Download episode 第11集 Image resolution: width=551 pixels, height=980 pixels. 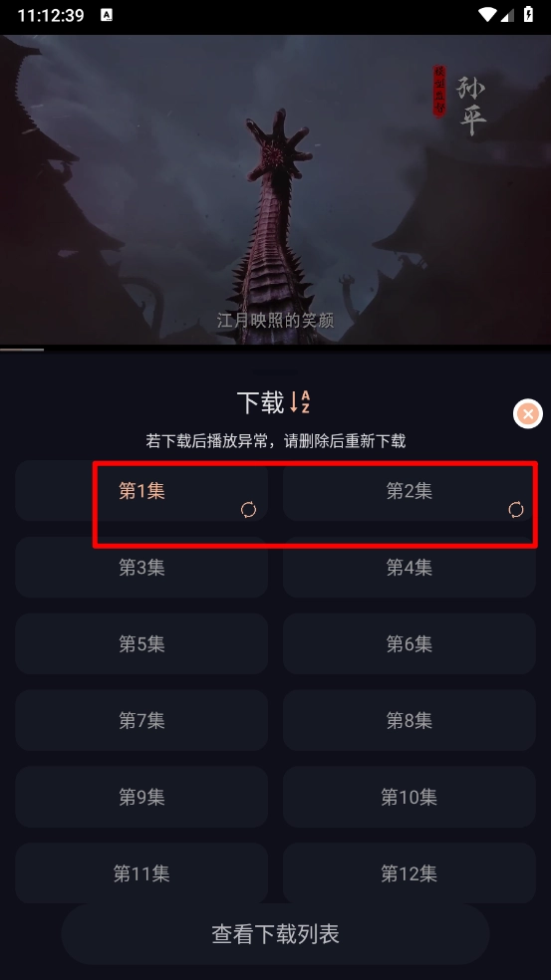[x=141, y=873]
